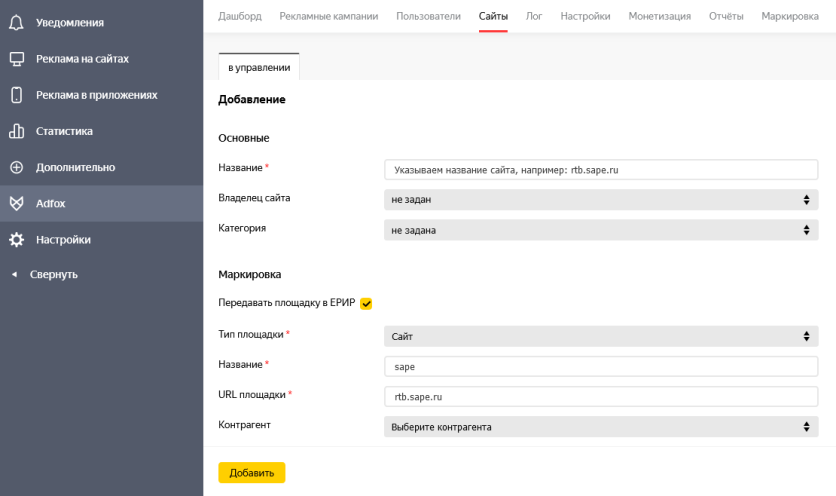Image resolution: width=836 pixels, height=496 pixels.
Task: Click the gear icon for Настройки in sidebar
Action: pos(17,239)
